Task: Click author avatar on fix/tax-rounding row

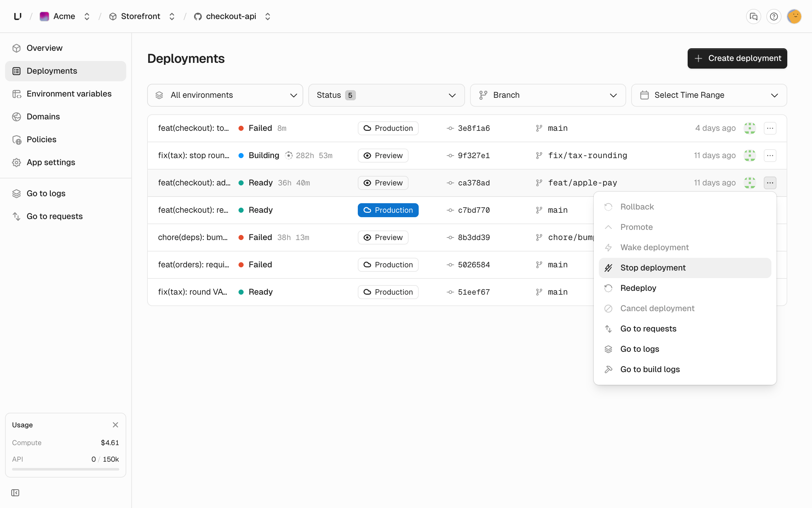Action: click(x=750, y=155)
